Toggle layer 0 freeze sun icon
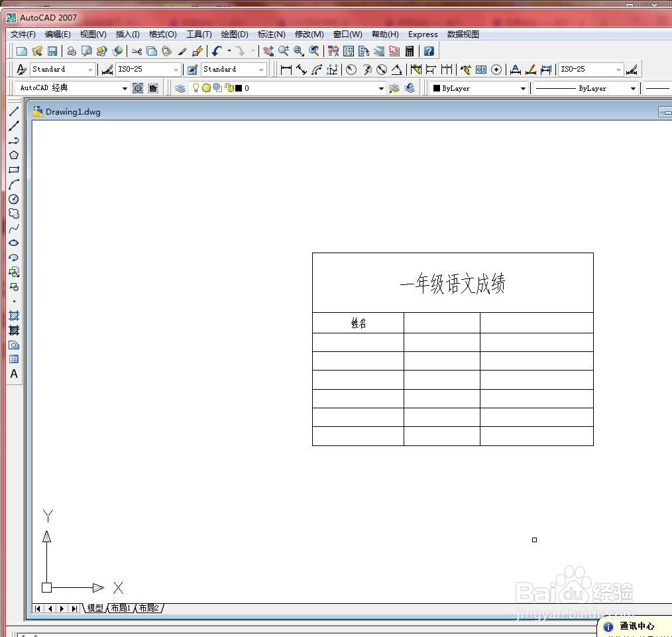The width and height of the screenshot is (672, 637). pos(206,88)
